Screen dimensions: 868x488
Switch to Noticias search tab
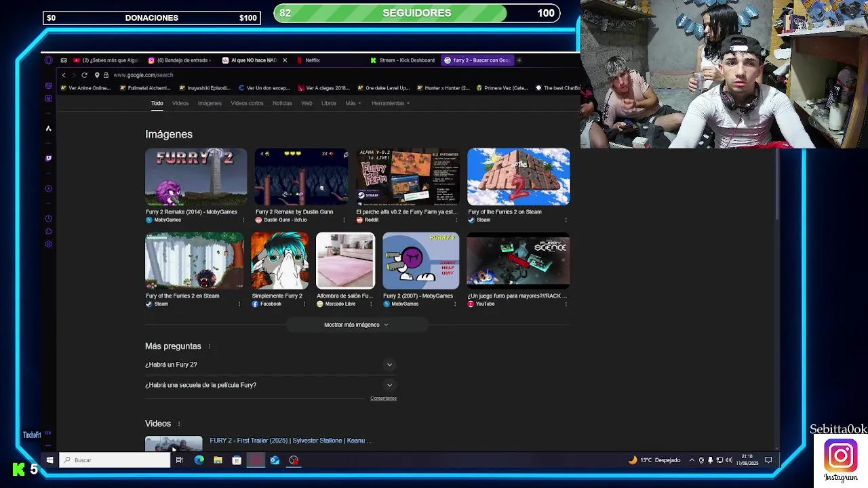tap(282, 103)
